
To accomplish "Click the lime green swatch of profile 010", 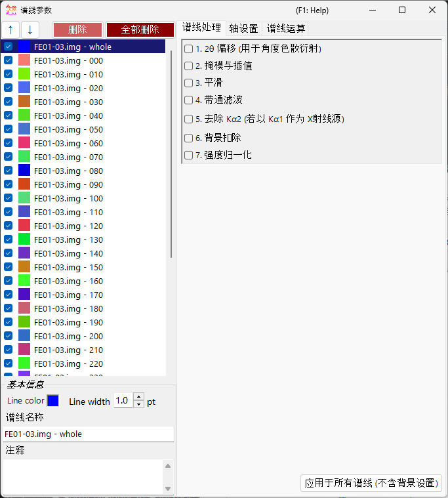I will (24, 73).
